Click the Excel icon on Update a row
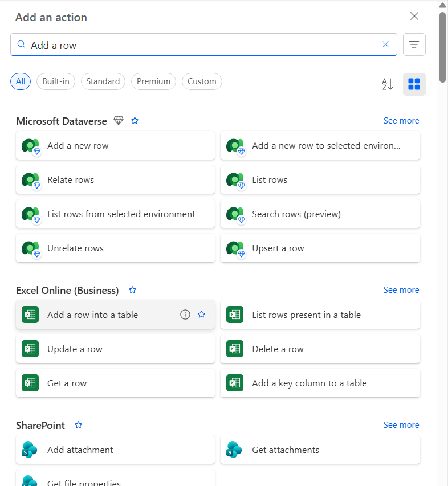 point(30,348)
